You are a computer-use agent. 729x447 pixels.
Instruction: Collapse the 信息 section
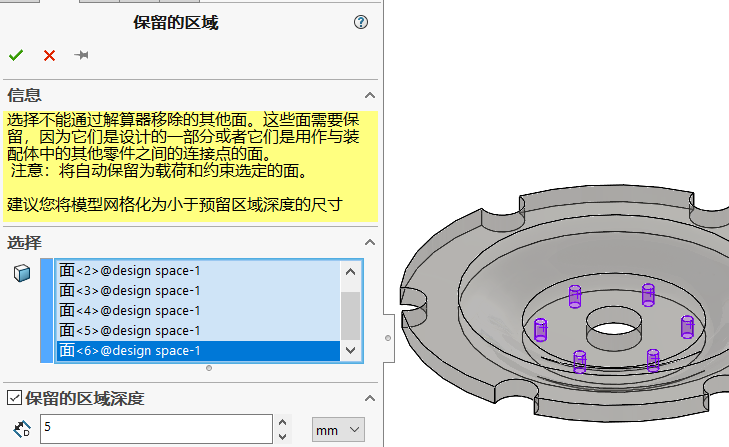pyautogui.click(x=370, y=95)
